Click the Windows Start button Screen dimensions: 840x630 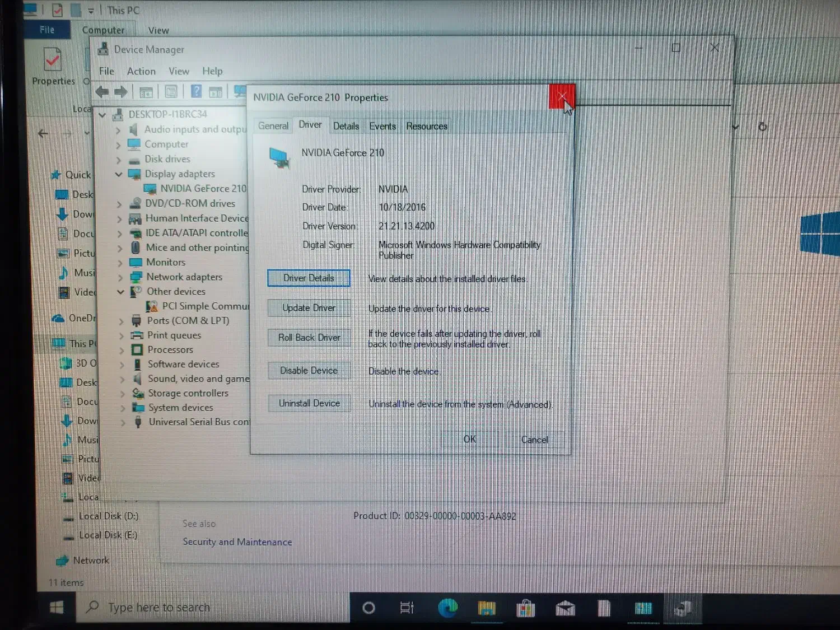click(x=57, y=608)
